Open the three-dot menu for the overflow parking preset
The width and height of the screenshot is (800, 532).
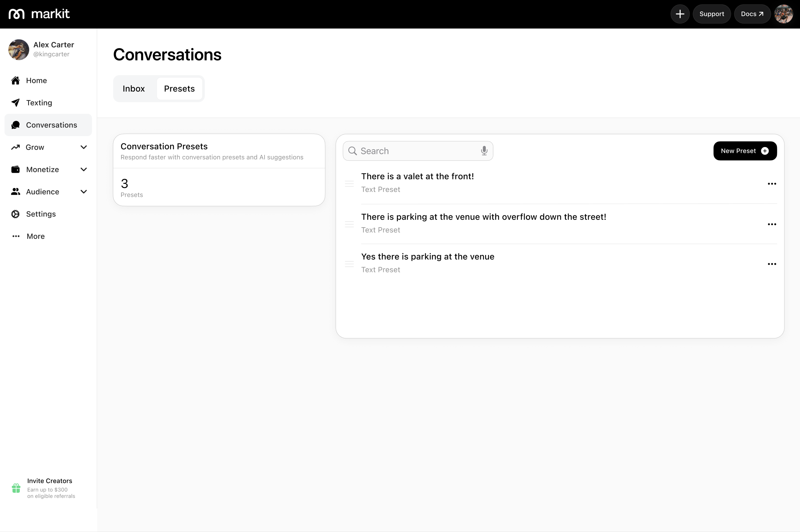772,224
